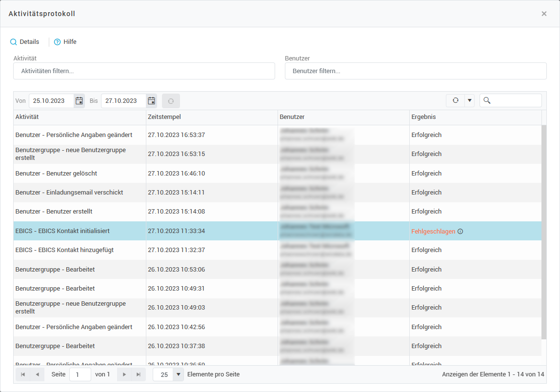560x392 pixels.
Task: Click the reload button next to Bis date
Action: [171, 101]
